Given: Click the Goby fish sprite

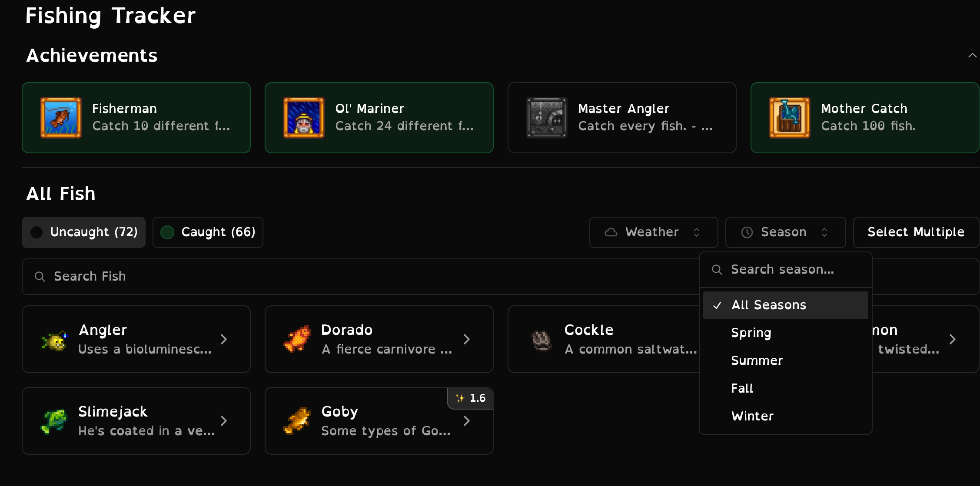Looking at the screenshot, I should 297,421.
